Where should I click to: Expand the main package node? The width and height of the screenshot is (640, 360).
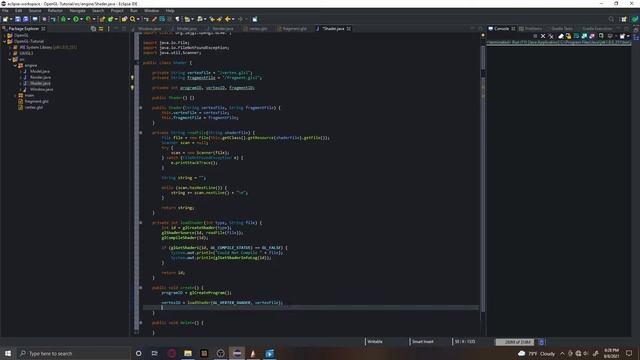tap(15, 95)
